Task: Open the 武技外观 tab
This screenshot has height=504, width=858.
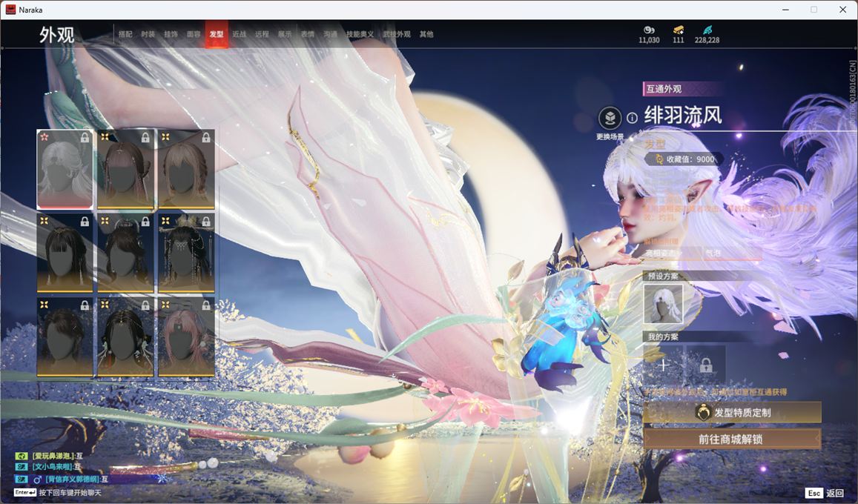Action: pos(397,34)
